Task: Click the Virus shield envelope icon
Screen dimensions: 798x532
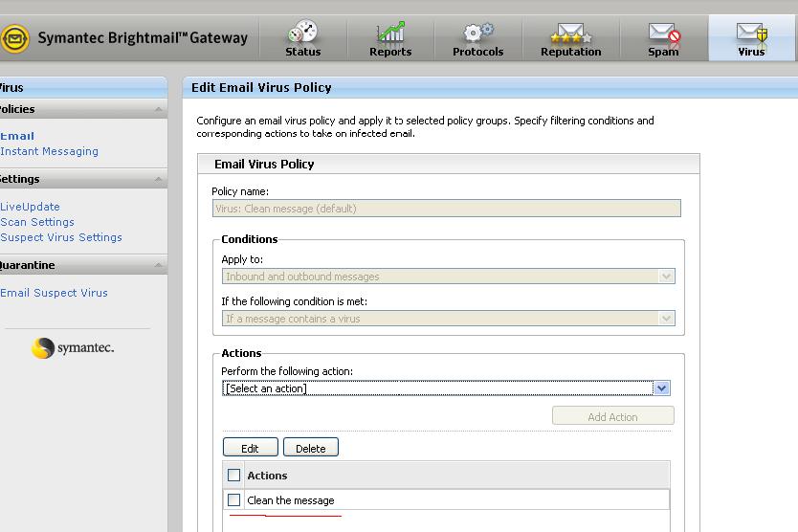Action: 751,33
